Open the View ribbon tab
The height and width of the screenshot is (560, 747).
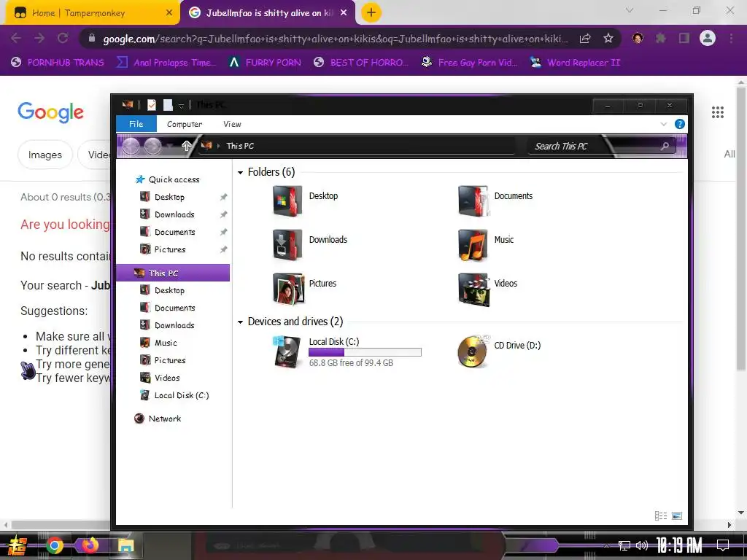(232, 124)
